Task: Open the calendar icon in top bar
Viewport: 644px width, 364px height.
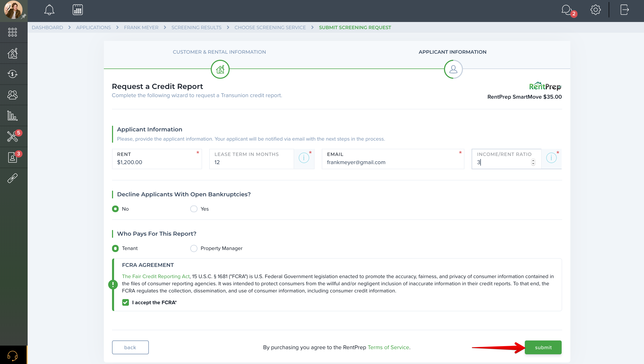Action: [77, 10]
